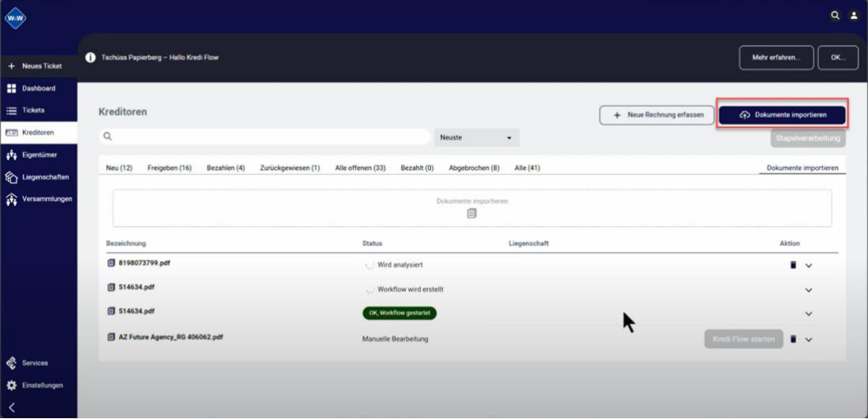Switch to Alle (41) tab
The height and width of the screenshot is (419, 868).
coord(527,168)
